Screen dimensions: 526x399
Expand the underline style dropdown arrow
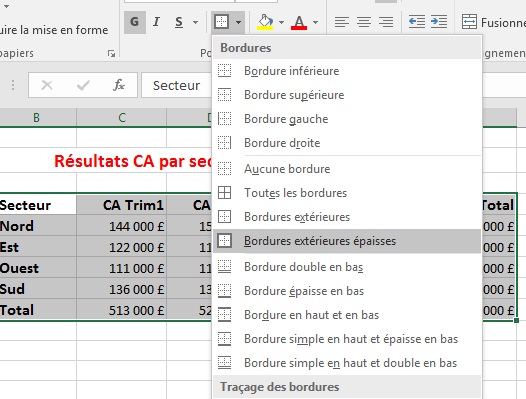(x=195, y=22)
